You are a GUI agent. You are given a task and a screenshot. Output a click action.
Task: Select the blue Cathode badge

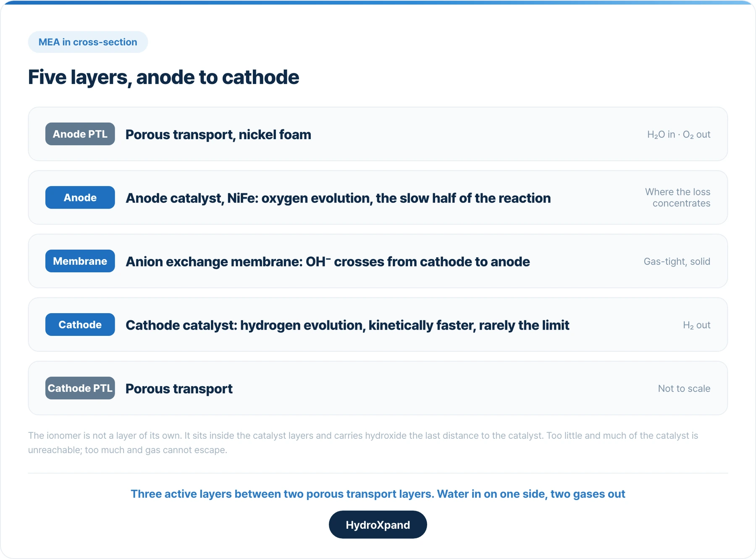pyautogui.click(x=80, y=324)
